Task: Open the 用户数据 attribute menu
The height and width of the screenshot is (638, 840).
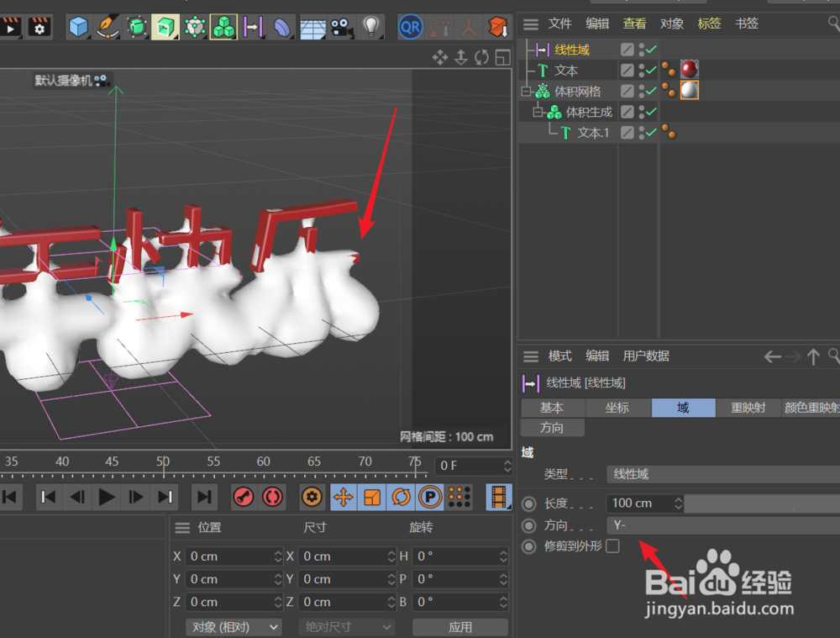Action: point(645,356)
